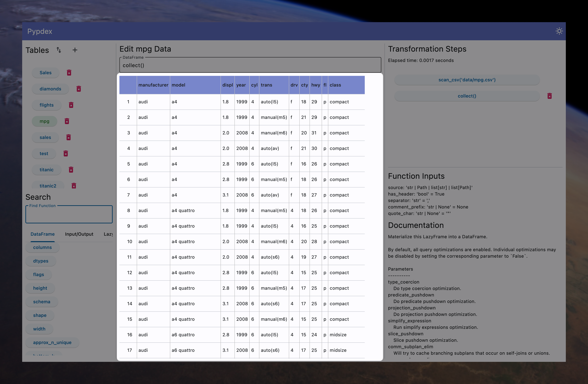Delete the mpg table
588x384 pixels.
[67, 121]
